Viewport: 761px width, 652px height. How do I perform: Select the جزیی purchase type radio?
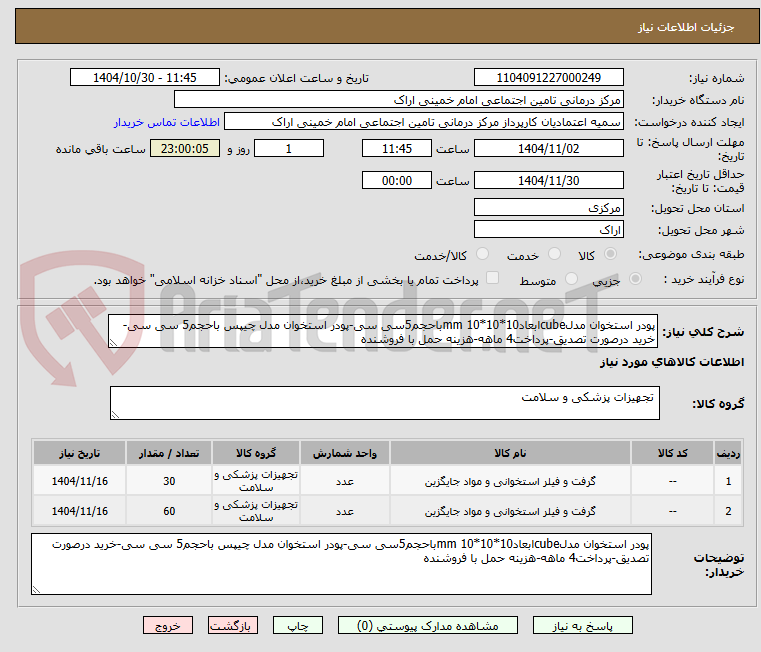coord(635,279)
